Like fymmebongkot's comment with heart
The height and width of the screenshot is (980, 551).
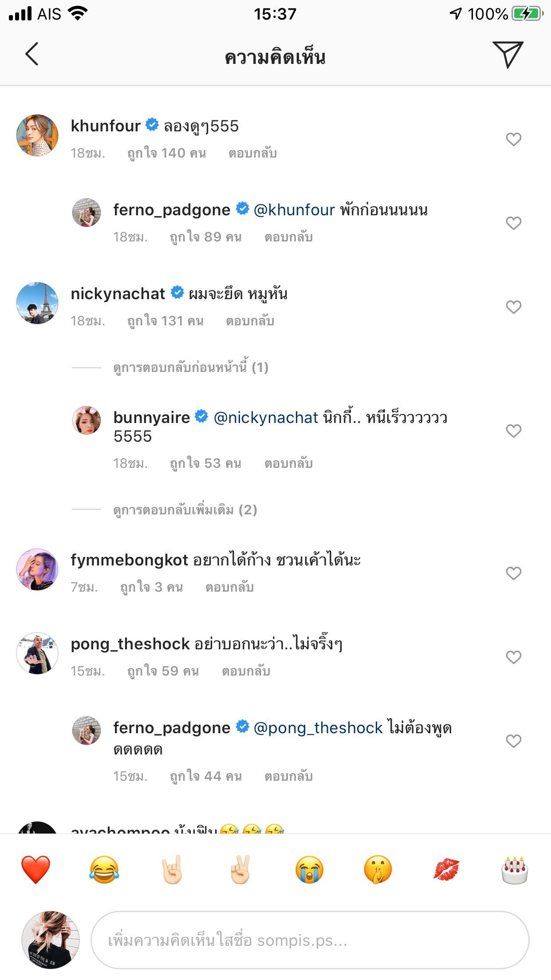coord(513,573)
